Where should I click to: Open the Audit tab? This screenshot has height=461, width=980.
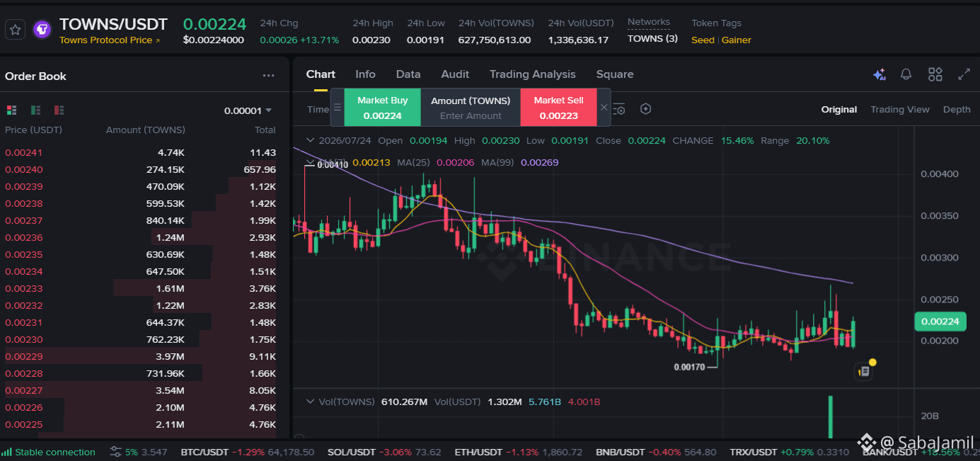[x=455, y=74]
